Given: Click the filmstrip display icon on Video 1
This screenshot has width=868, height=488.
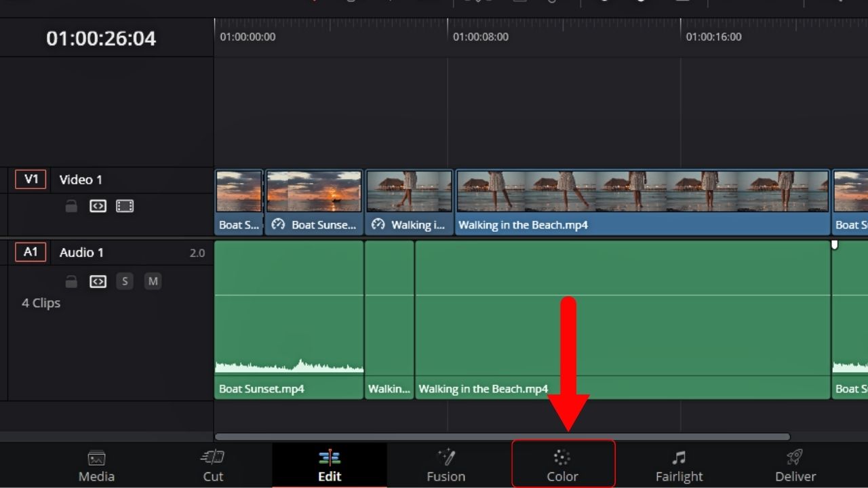Looking at the screenshot, I should [125, 206].
